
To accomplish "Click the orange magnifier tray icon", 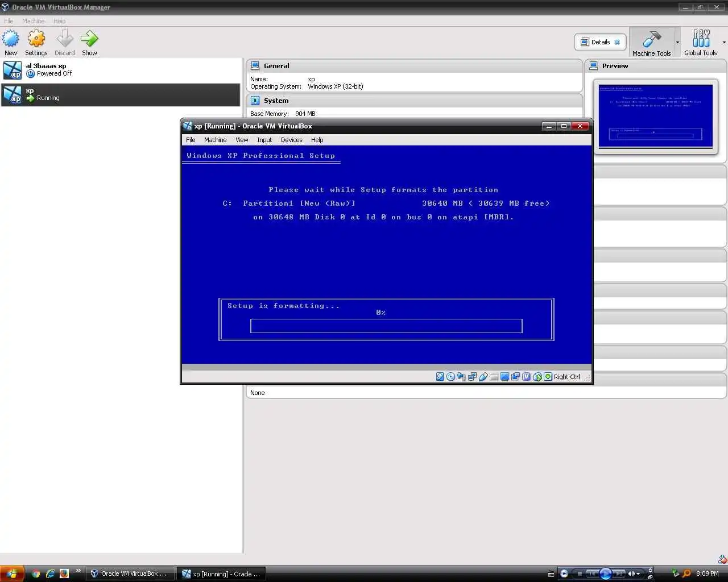I will [686, 573].
